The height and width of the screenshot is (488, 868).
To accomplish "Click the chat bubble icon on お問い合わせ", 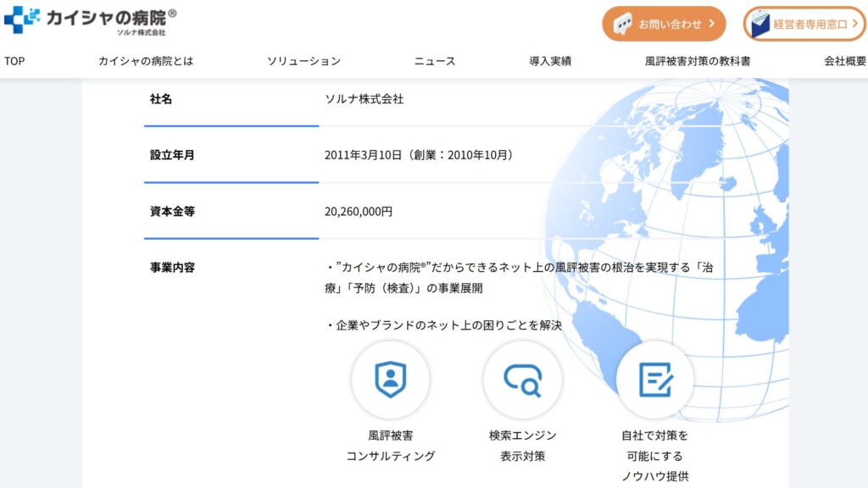I will [625, 24].
